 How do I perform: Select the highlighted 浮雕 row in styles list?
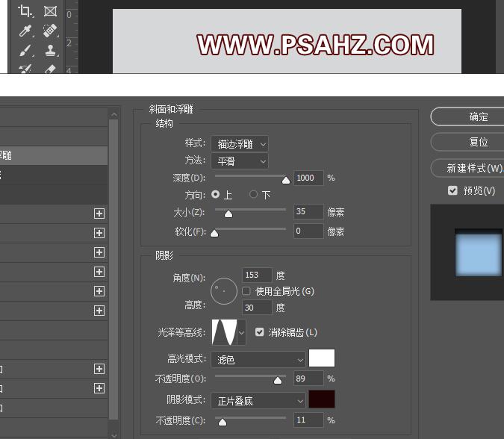coord(54,155)
